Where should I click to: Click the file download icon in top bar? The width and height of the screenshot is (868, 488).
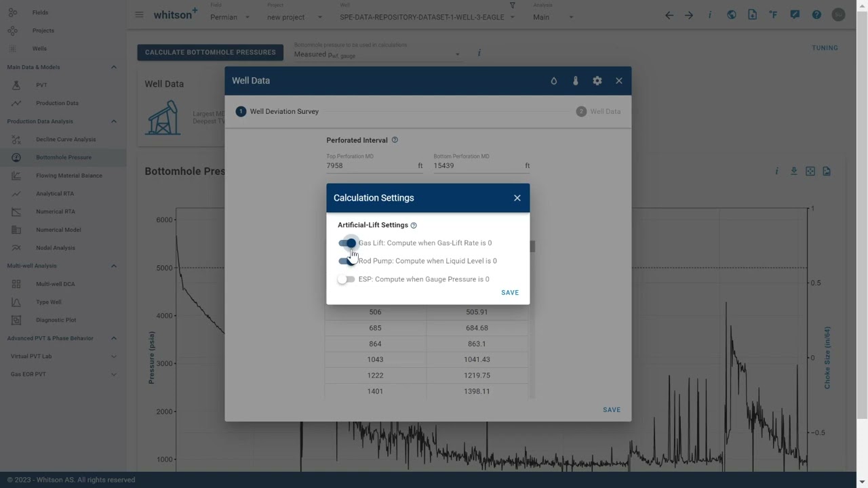click(x=753, y=15)
